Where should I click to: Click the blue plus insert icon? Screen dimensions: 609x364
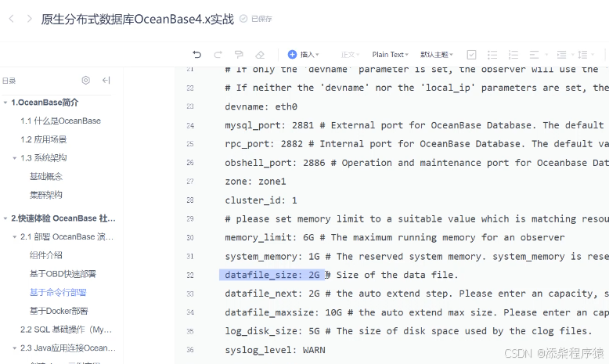coord(292,55)
